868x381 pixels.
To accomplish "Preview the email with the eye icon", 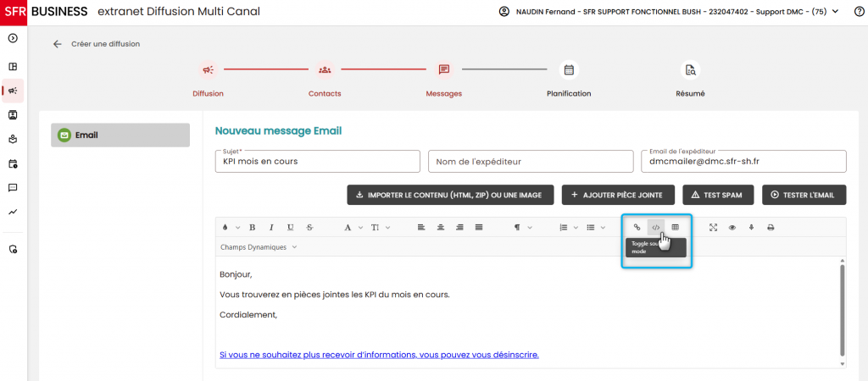I will click(x=732, y=227).
